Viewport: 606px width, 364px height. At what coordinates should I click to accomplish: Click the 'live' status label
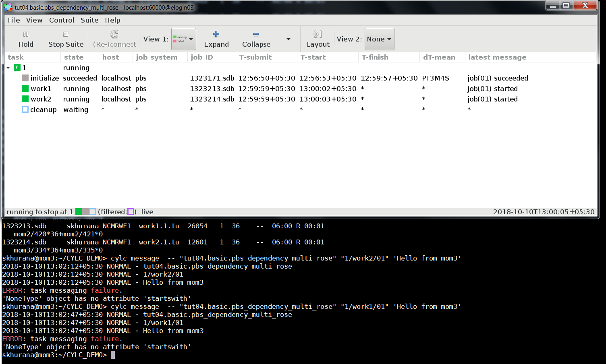click(x=147, y=212)
